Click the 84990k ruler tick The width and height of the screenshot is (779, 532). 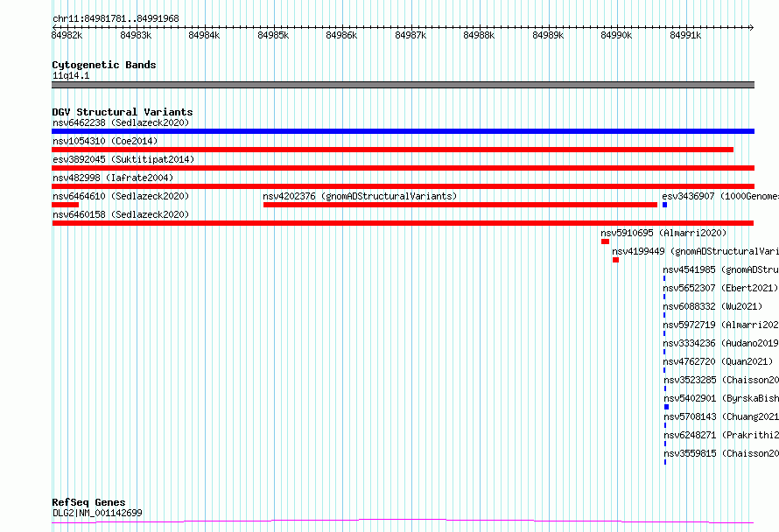[x=616, y=35]
